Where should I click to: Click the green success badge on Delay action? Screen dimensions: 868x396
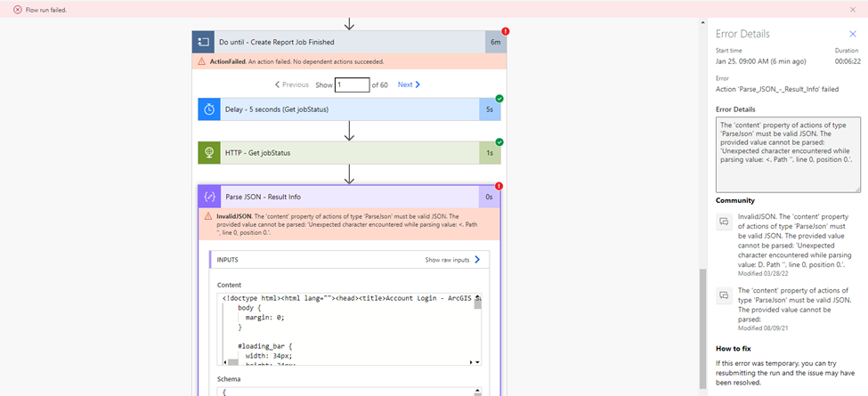499,99
